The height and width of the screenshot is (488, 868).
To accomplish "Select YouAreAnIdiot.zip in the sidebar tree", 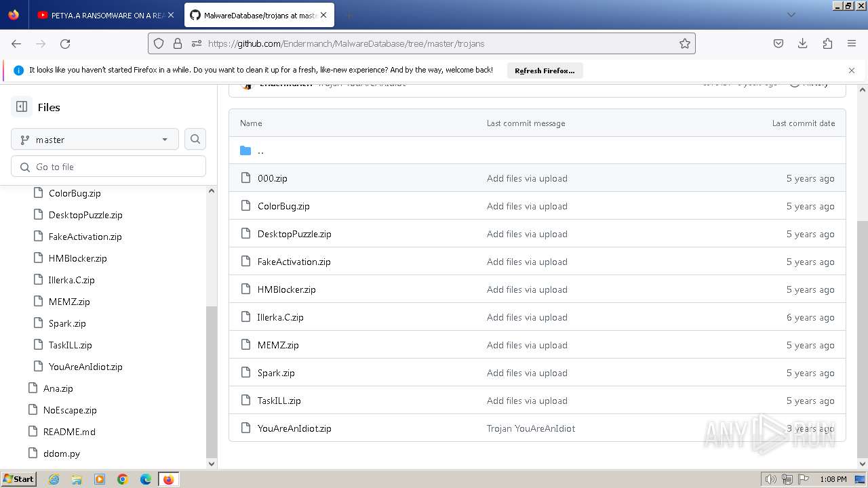I will pos(85,367).
